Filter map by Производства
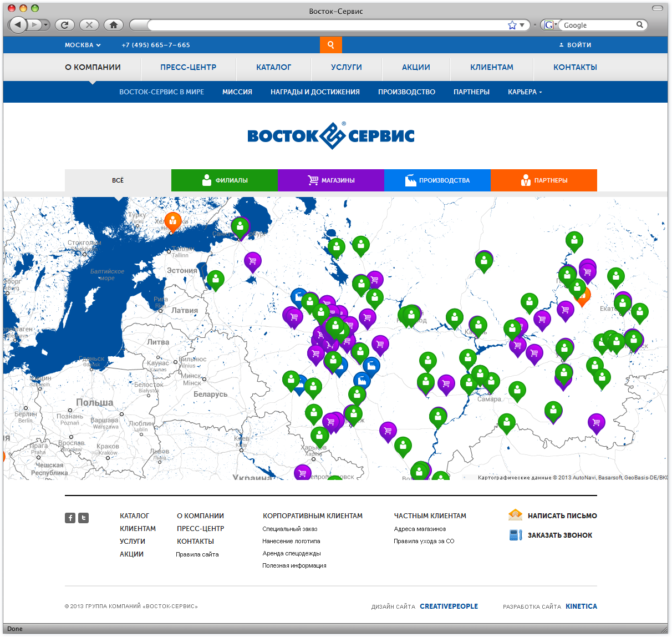Viewport: 672px width, 637px height. pyautogui.click(x=437, y=180)
